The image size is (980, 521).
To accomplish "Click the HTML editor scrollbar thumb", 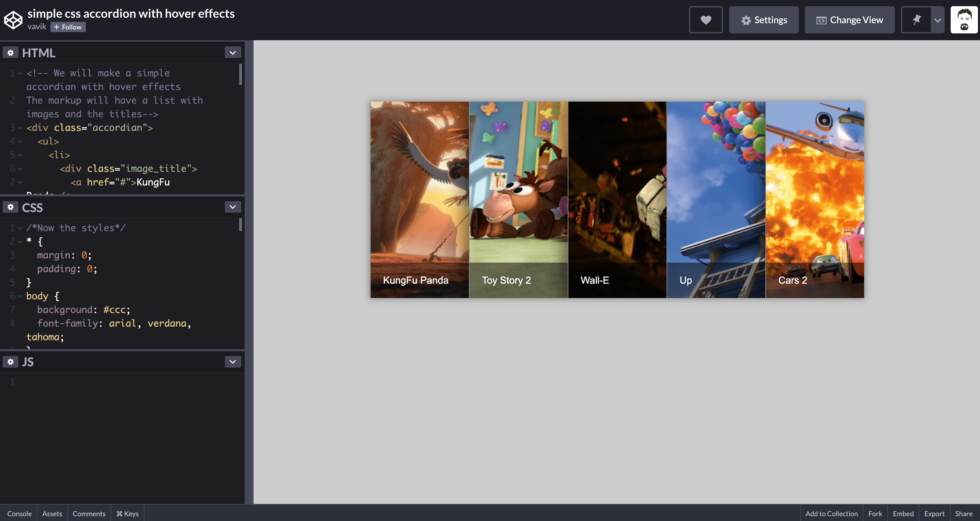I will click(241, 74).
